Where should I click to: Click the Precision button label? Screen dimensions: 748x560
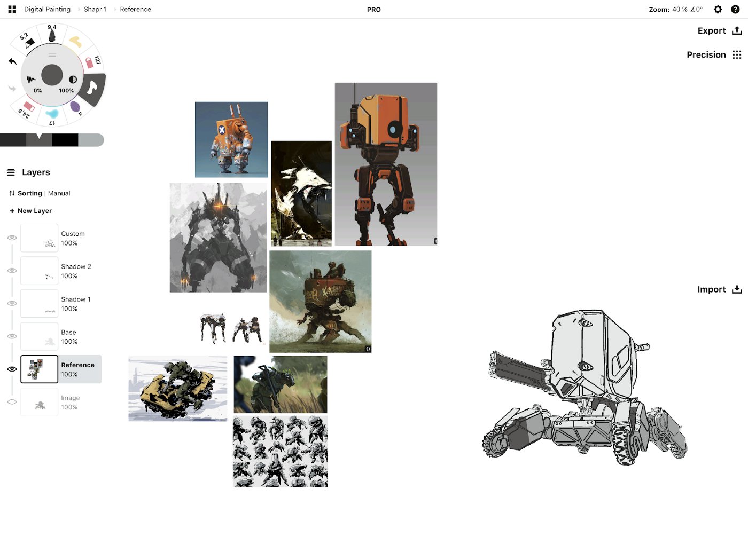pyautogui.click(x=706, y=54)
